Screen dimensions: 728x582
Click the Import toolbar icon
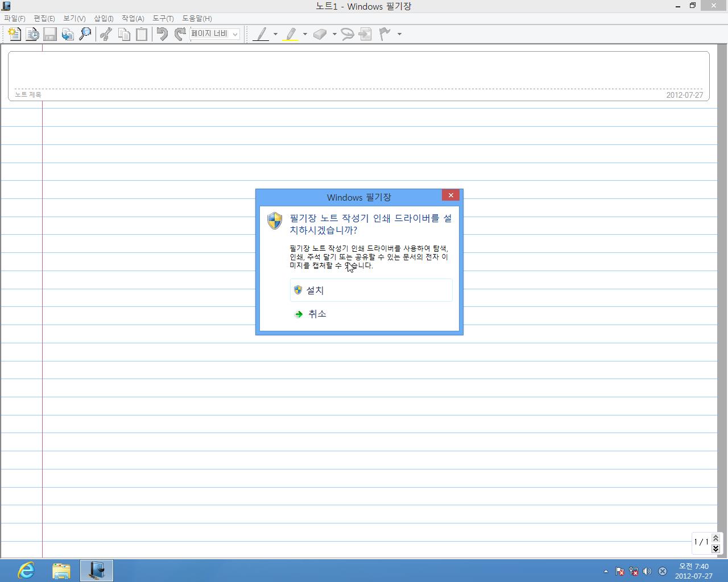(68, 34)
